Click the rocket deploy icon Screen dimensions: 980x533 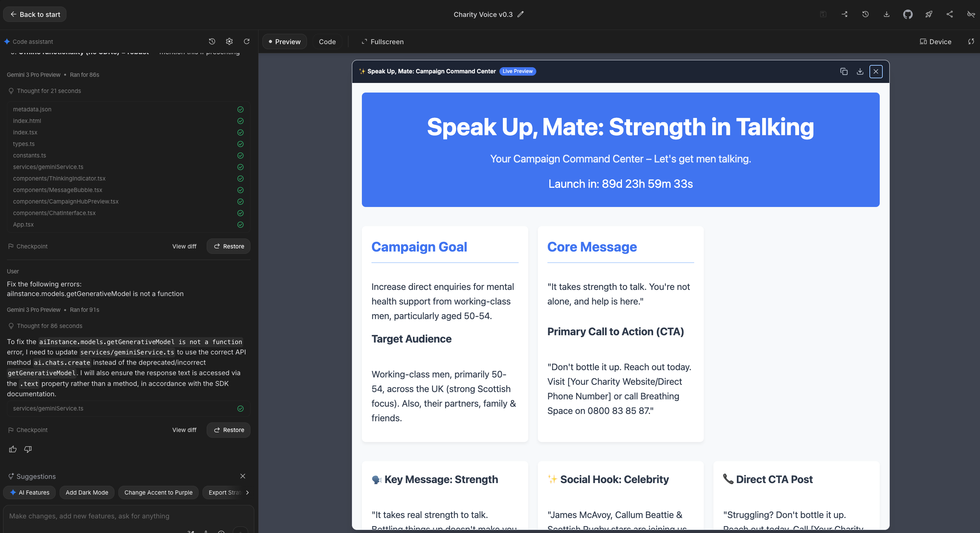pyautogui.click(x=929, y=14)
